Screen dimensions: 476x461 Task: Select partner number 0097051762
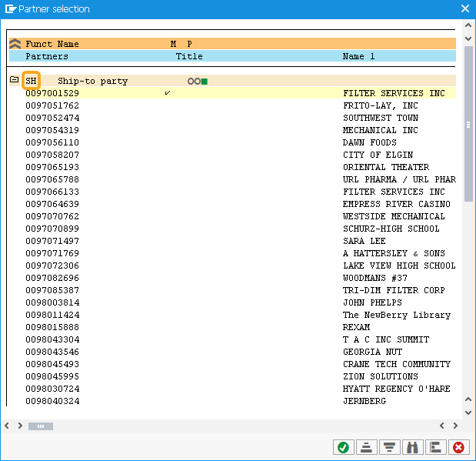tap(52, 105)
